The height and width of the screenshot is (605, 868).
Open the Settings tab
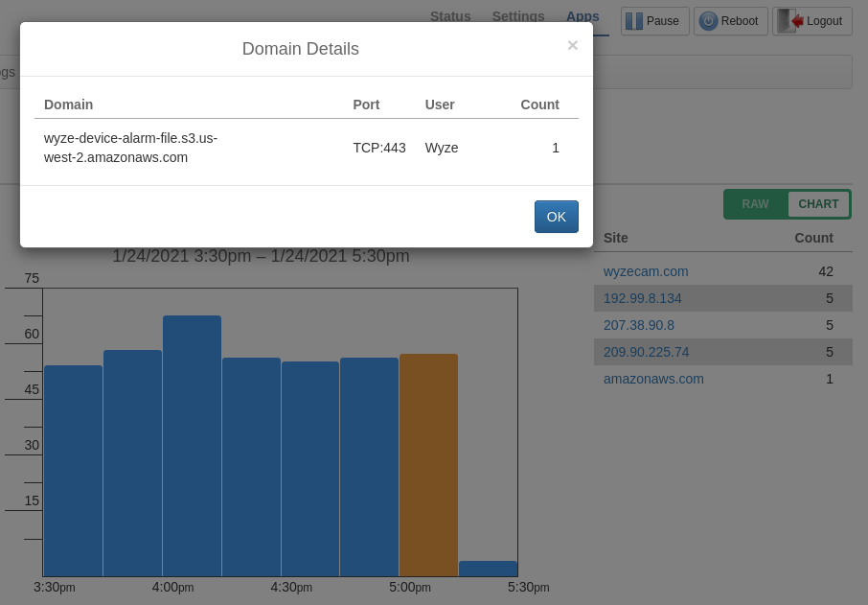518,16
